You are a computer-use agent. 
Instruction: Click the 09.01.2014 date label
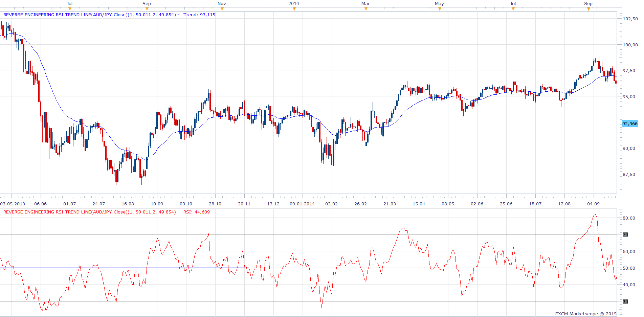(302, 204)
